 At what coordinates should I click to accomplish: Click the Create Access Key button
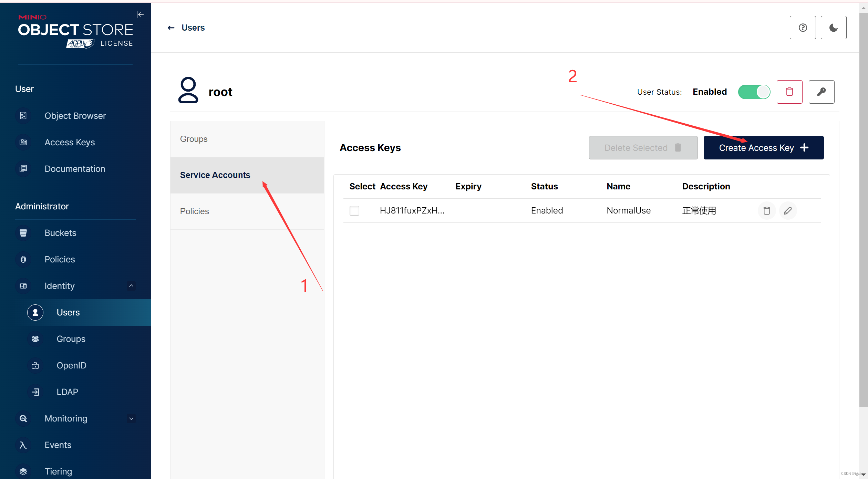(764, 147)
